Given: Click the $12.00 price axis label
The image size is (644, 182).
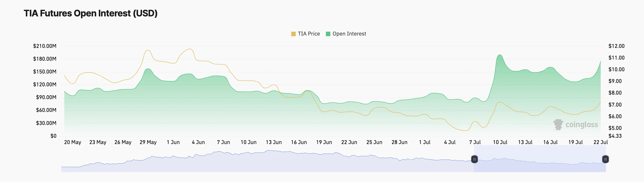Looking at the screenshot, I should tap(616, 46).
